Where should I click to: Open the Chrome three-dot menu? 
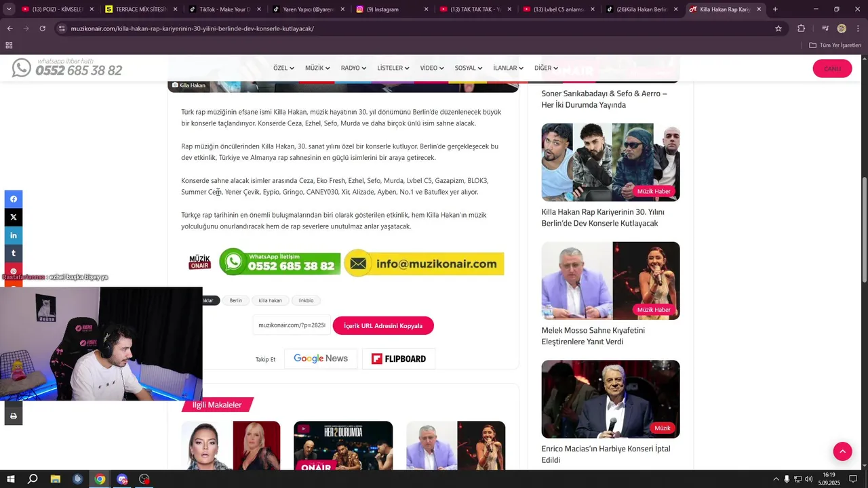[858, 28]
